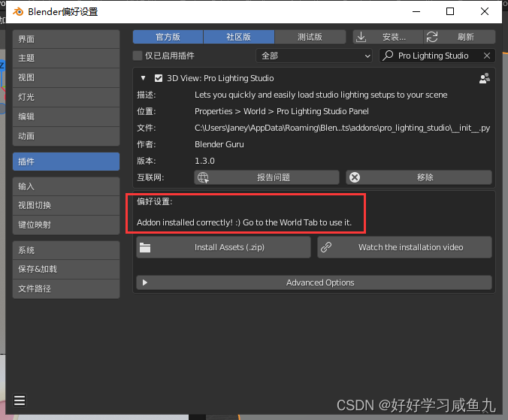Toggle the 社区版 add-on filter
508x420 pixels.
click(x=239, y=37)
